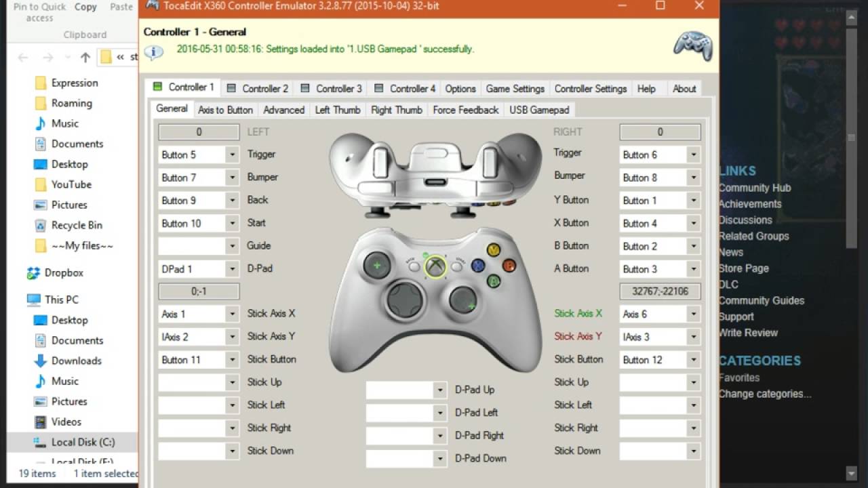
Task: Open the A Button dropdown showing Button 3
Action: pos(693,269)
